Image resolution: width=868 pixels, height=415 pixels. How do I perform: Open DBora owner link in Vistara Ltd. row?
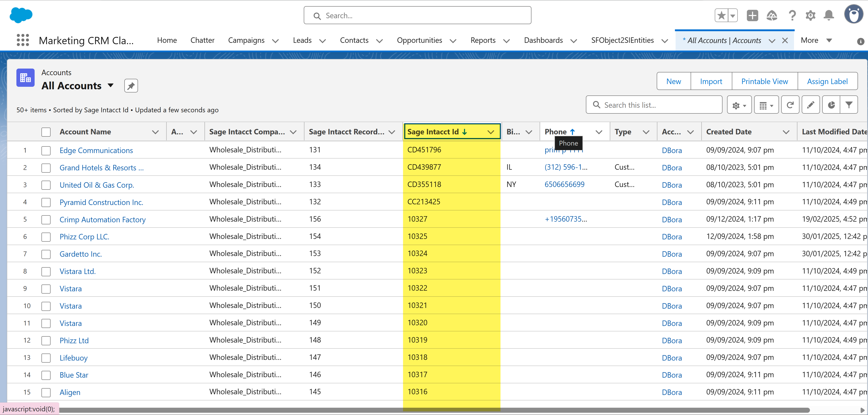[x=671, y=271]
